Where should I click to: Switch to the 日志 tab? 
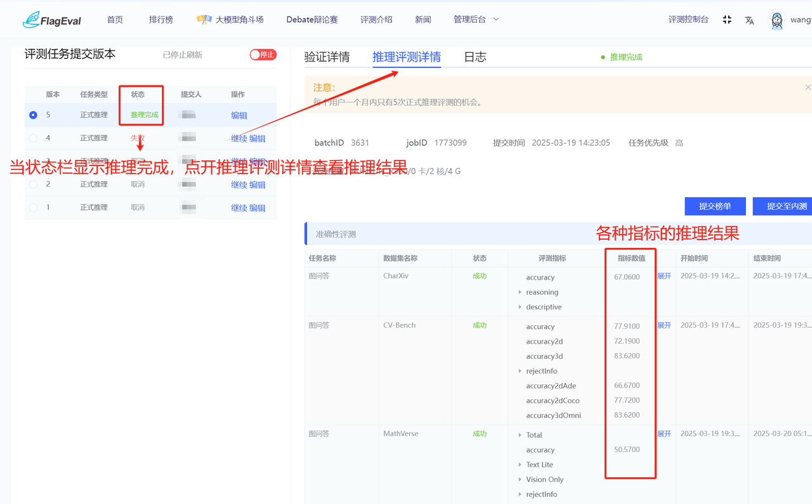click(475, 57)
